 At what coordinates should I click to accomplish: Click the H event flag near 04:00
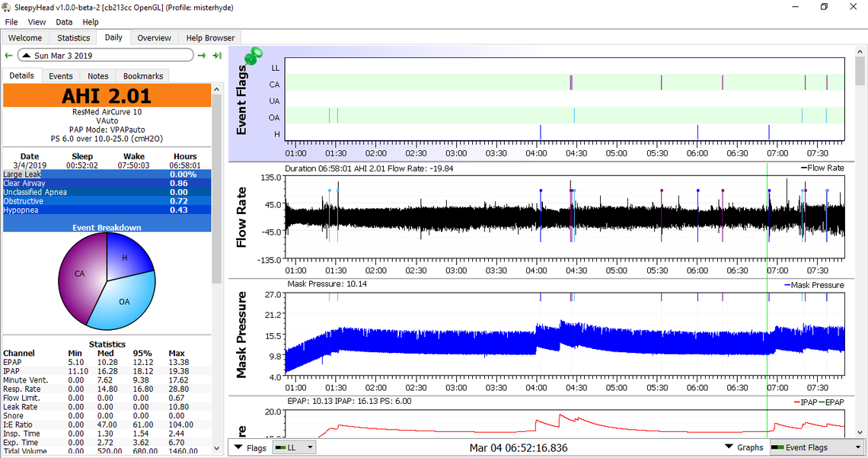coord(541,132)
